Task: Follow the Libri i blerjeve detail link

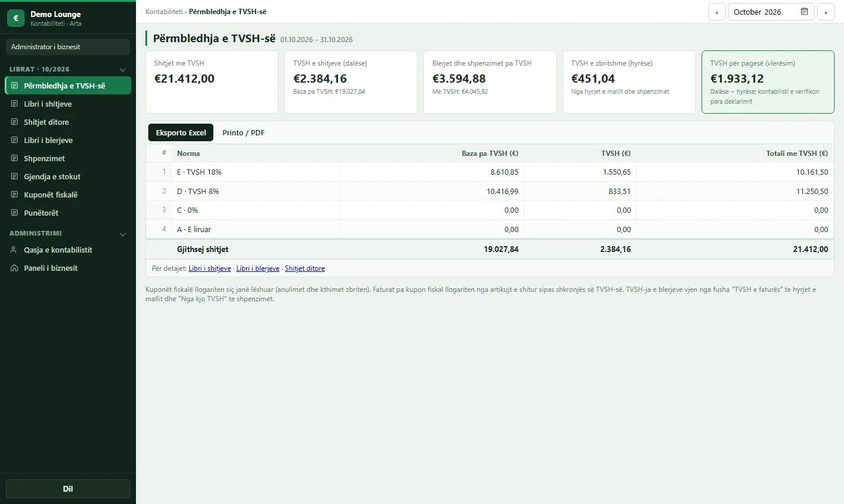Action: [x=258, y=268]
